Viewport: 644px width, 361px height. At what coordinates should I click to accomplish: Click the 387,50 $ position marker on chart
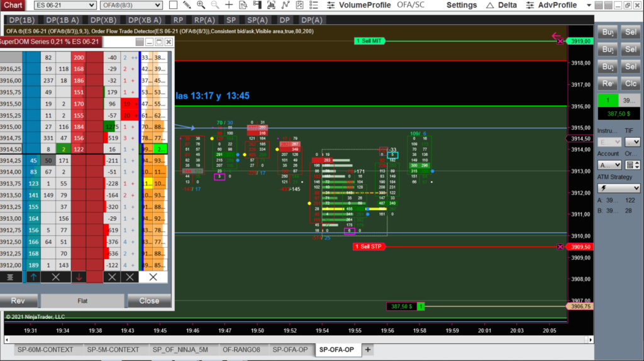point(401,306)
